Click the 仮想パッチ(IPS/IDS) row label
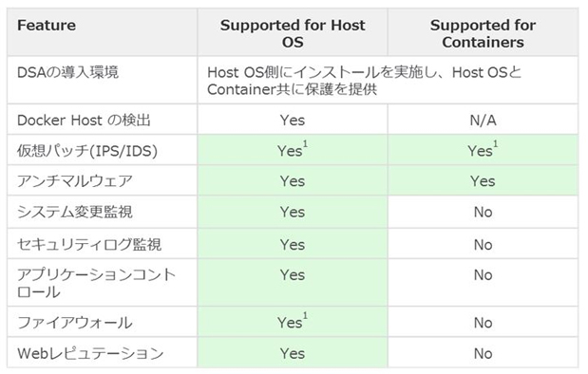The height and width of the screenshot is (374, 588). pyautogui.click(x=87, y=151)
